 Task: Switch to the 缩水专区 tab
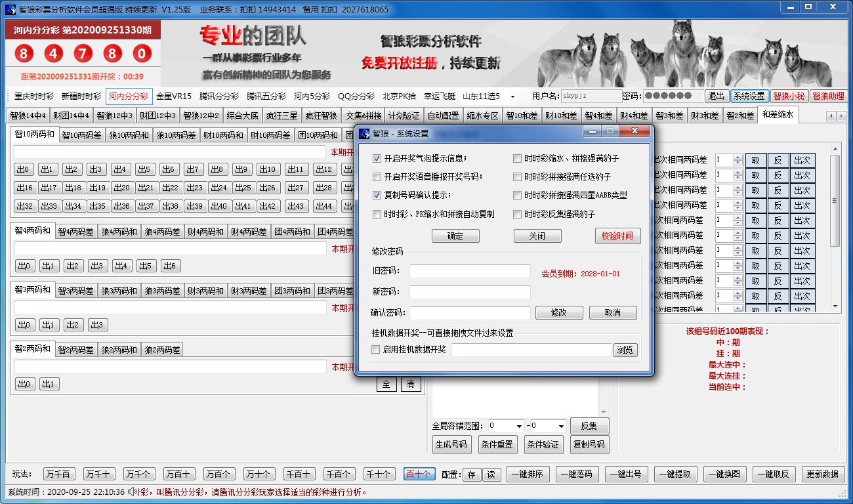click(x=482, y=115)
